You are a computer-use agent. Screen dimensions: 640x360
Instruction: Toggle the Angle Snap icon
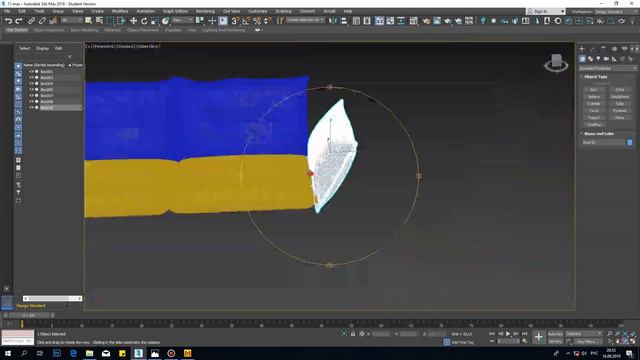pyautogui.click(x=246, y=21)
